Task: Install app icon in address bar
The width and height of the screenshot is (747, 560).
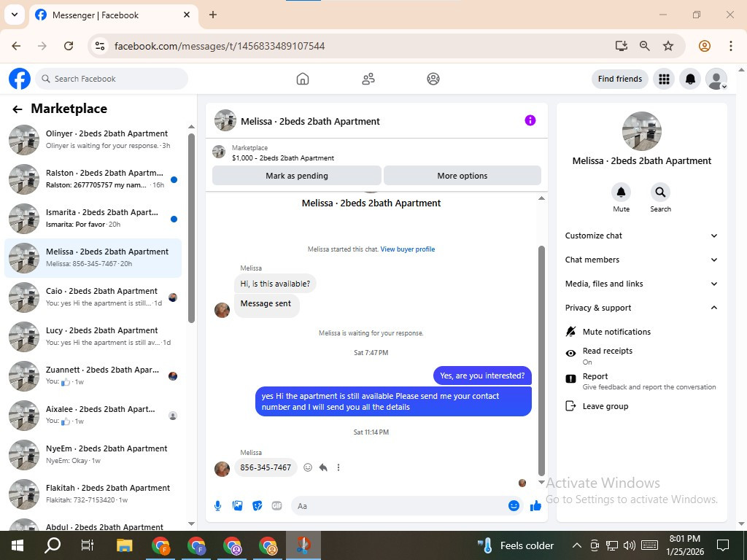Action: tap(621, 46)
